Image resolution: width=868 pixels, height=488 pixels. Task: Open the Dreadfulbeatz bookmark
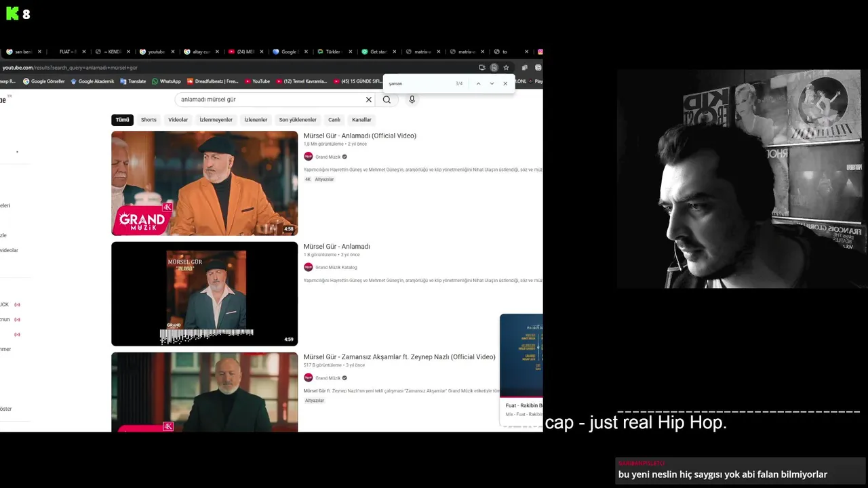[212, 81]
